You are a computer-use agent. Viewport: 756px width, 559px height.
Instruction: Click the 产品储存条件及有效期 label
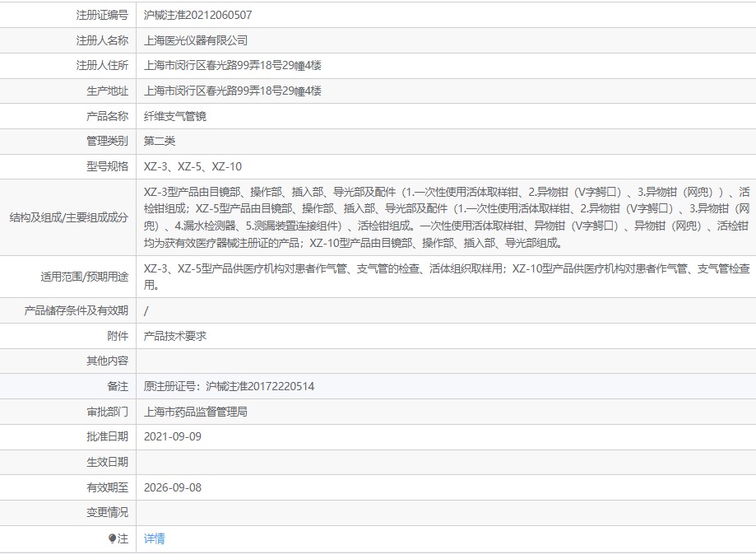77,310
